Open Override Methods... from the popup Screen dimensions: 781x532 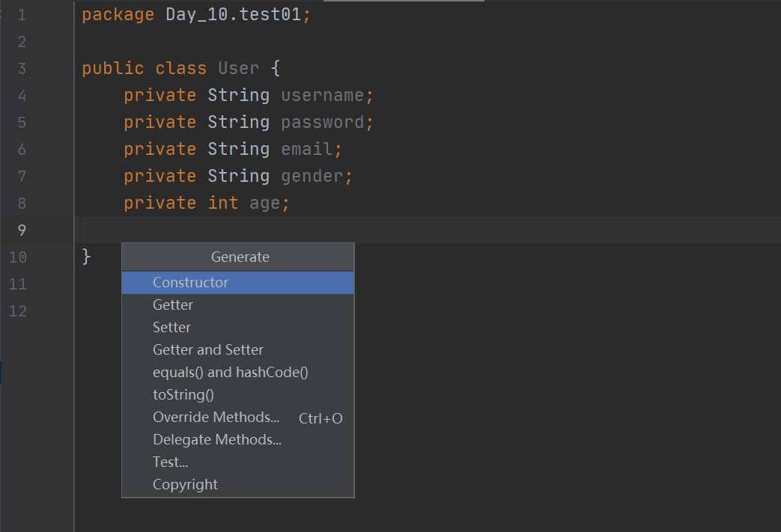[216, 418]
